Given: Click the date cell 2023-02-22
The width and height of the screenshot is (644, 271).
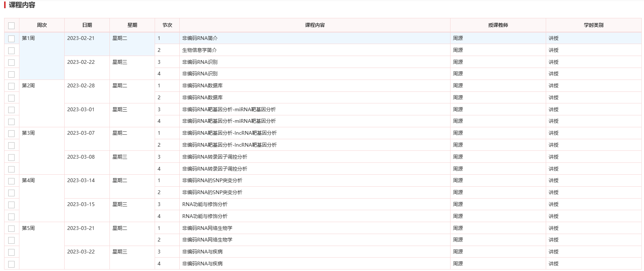Looking at the screenshot, I should coord(81,62).
